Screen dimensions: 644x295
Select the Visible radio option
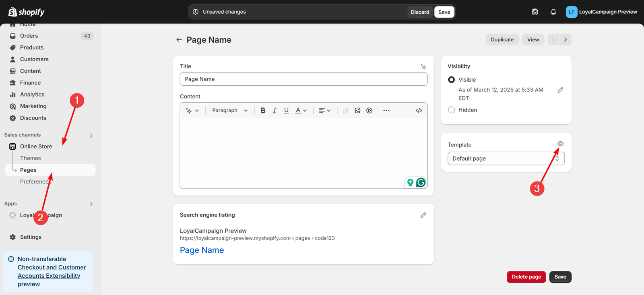[452, 80]
